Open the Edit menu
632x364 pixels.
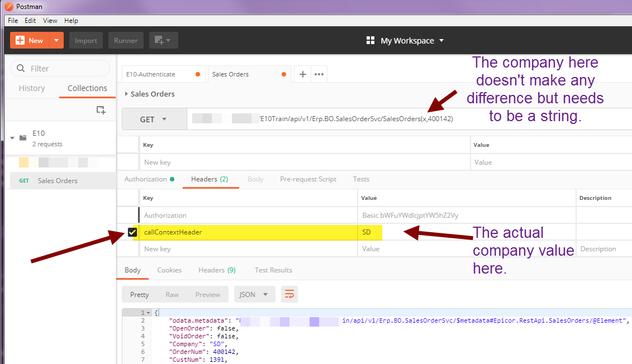pyautogui.click(x=30, y=21)
